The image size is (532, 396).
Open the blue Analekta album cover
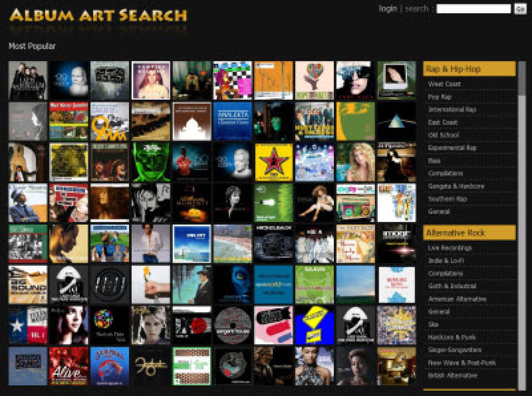[233, 121]
